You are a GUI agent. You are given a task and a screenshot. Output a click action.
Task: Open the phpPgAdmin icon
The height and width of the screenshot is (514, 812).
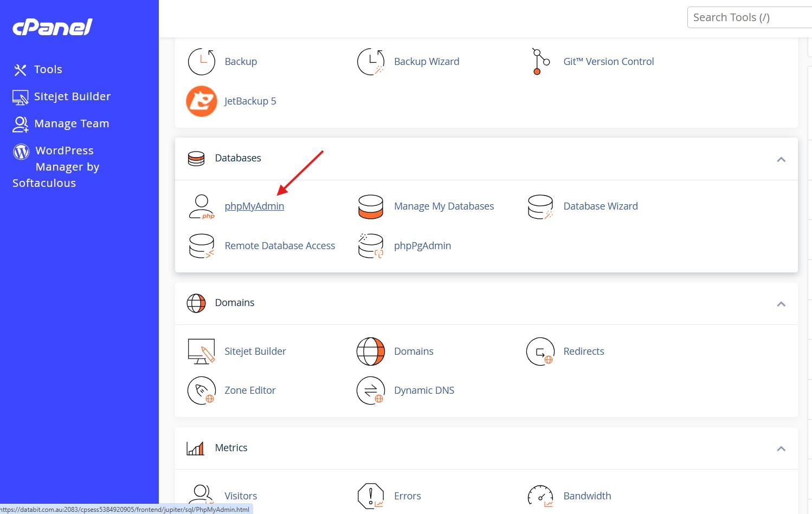tap(371, 246)
